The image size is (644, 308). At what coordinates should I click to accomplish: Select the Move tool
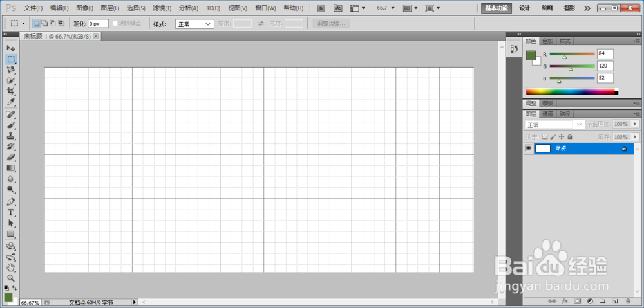click(11, 48)
